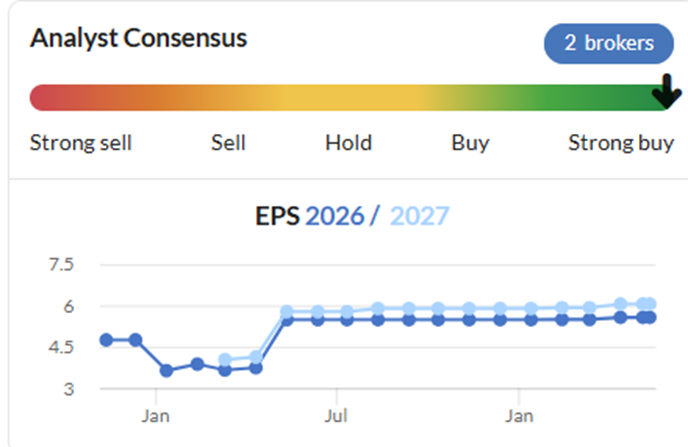This screenshot has width=688, height=447.
Task: Click the 3 y-axis value
Action: [x=68, y=389]
